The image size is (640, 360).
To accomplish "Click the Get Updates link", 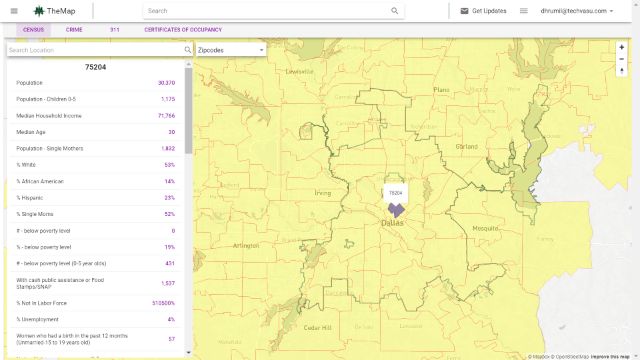I will tap(489, 11).
